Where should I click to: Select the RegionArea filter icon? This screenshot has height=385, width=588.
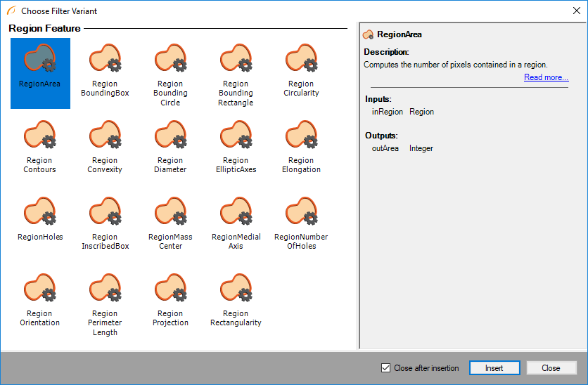pyautogui.click(x=39, y=58)
